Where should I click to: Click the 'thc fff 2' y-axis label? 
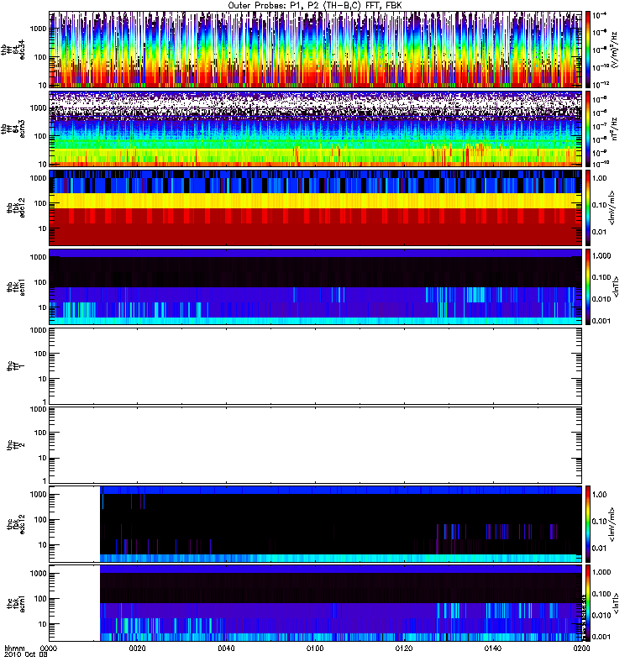point(16,445)
